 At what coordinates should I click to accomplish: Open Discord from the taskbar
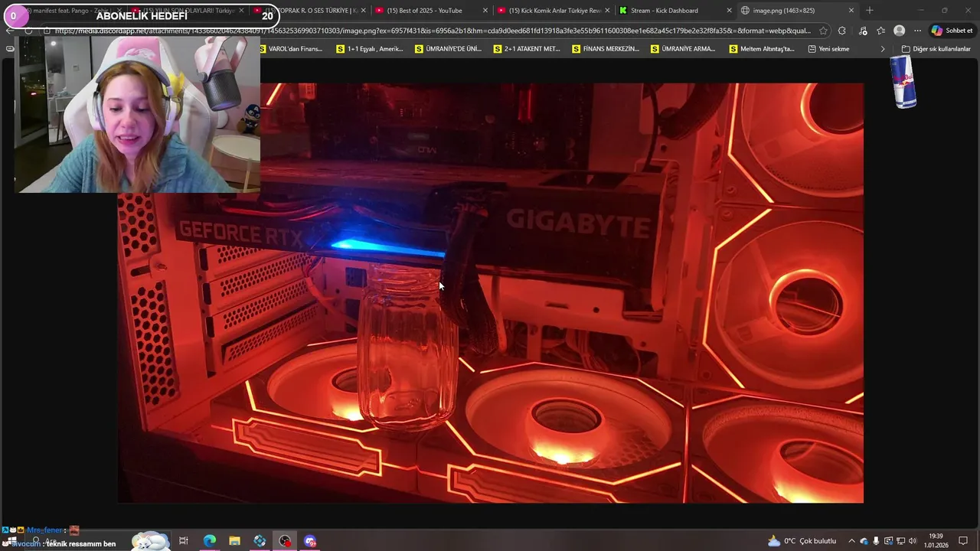pos(310,541)
